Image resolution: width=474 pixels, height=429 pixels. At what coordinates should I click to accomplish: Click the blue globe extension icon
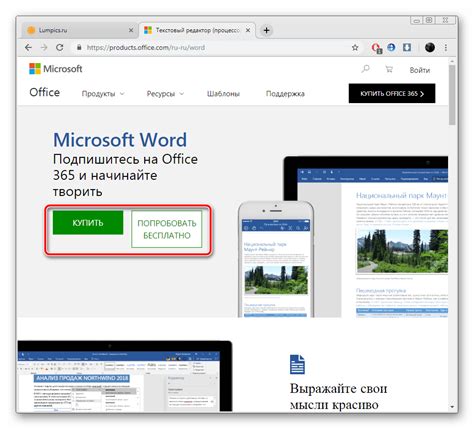391,47
